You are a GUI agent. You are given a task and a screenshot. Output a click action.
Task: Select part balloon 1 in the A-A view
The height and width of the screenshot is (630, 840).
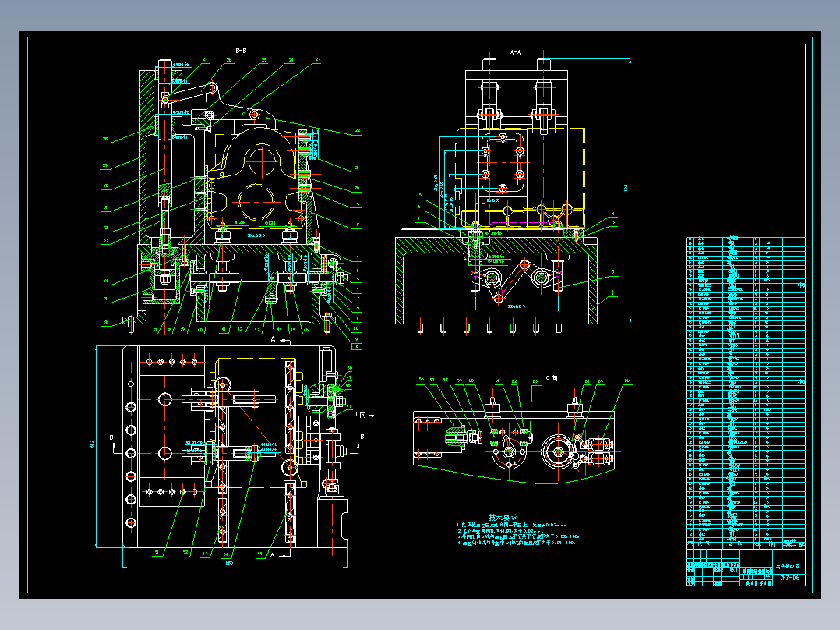point(613,293)
